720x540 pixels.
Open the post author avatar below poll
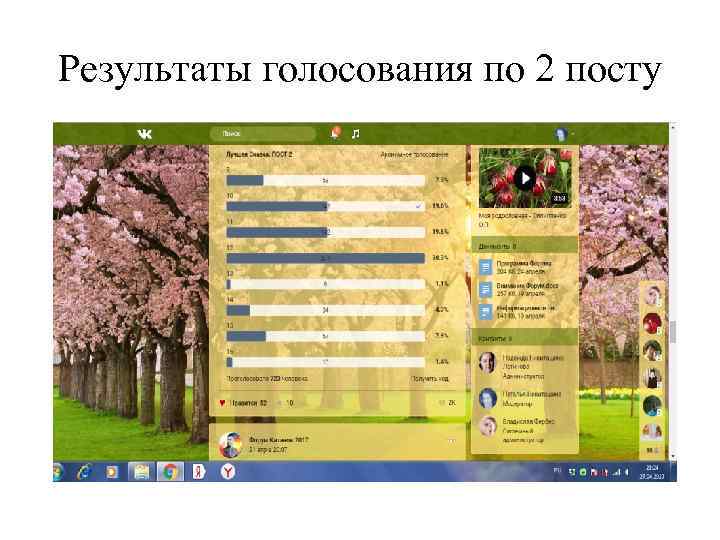coord(231,445)
